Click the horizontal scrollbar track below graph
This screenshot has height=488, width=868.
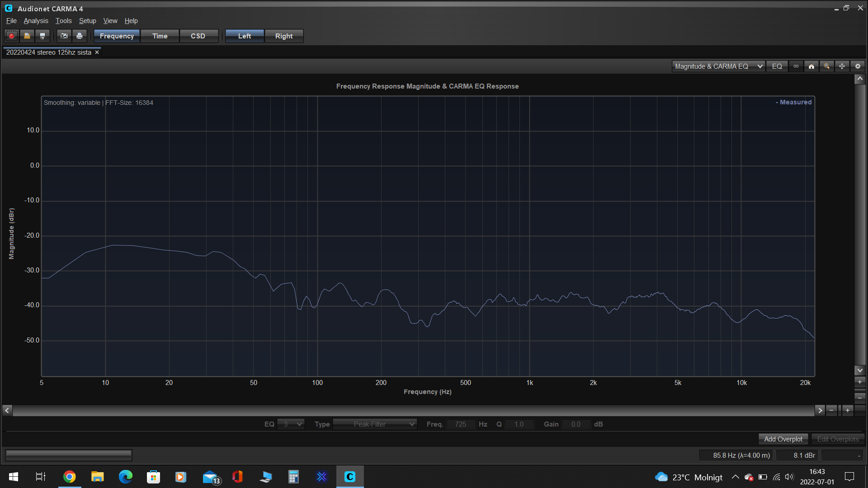coord(414,410)
